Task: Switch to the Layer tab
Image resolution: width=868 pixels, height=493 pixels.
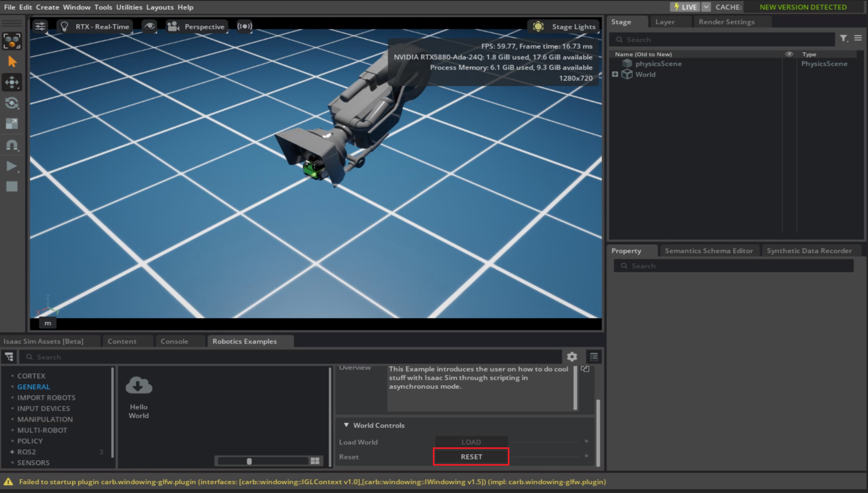Action: pos(665,22)
